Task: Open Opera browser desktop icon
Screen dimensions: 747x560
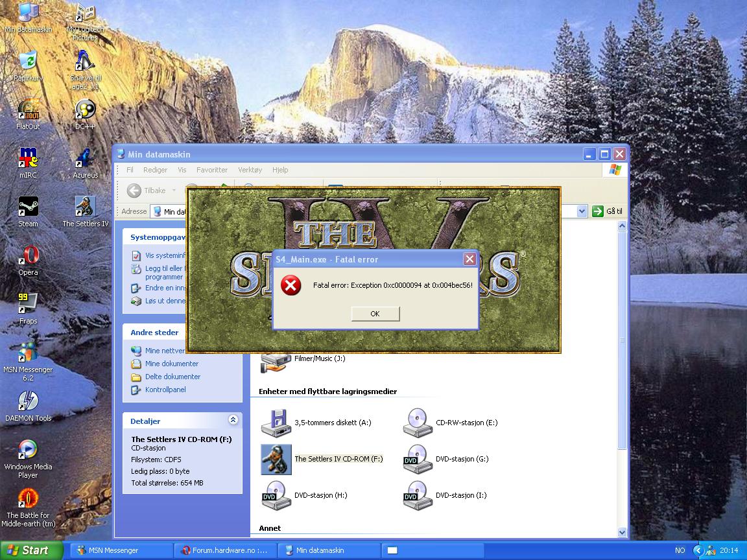Action: (x=28, y=260)
